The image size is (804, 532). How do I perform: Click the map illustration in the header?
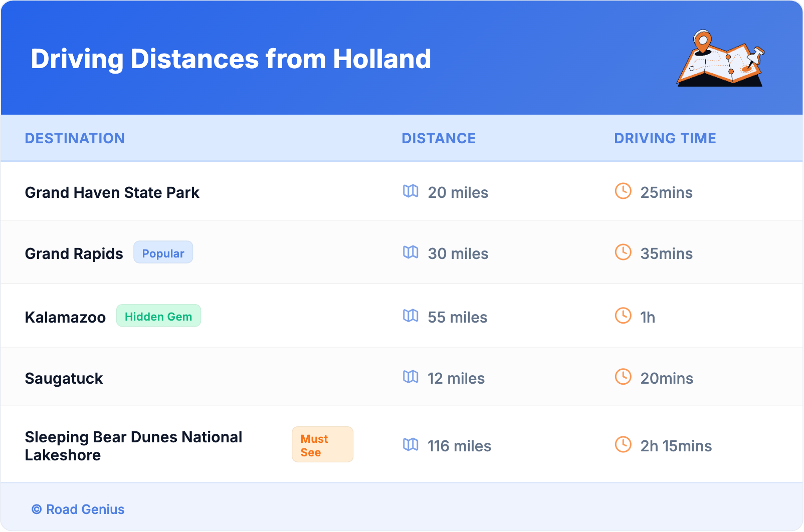click(721, 59)
